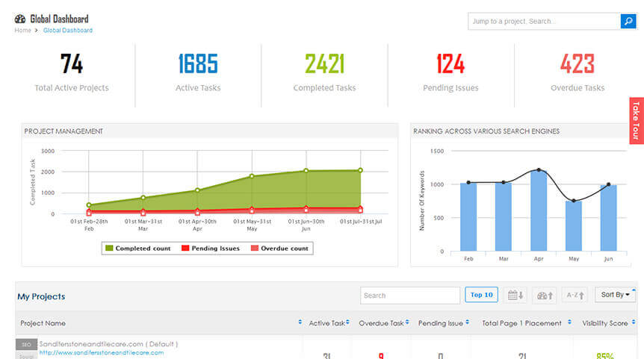The height and width of the screenshot is (359, 644).
Task: Toggle Completed count legend item
Action: click(x=139, y=248)
